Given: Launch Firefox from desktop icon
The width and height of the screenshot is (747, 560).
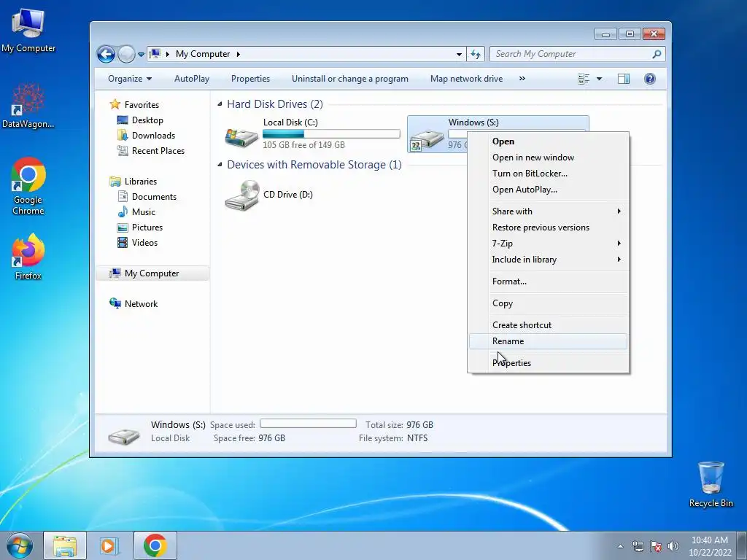Looking at the screenshot, I should pyautogui.click(x=28, y=256).
